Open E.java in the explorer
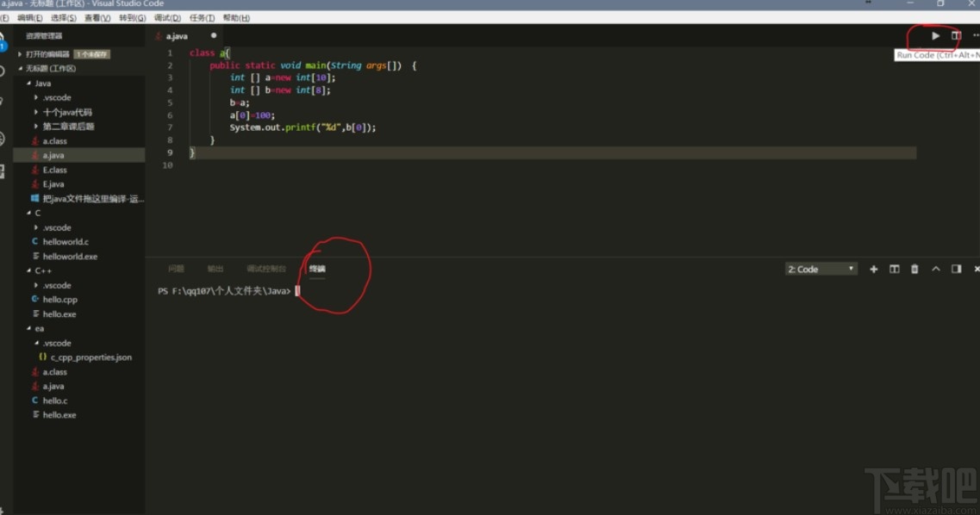This screenshot has width=980, height=515. click(53, 184)
